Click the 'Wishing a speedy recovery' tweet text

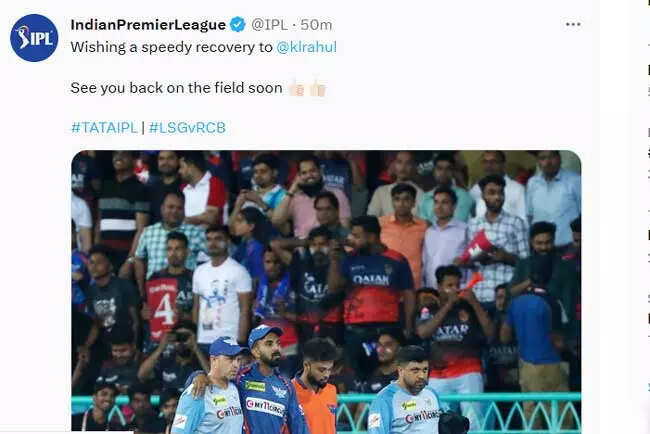(x=171, y=47)
